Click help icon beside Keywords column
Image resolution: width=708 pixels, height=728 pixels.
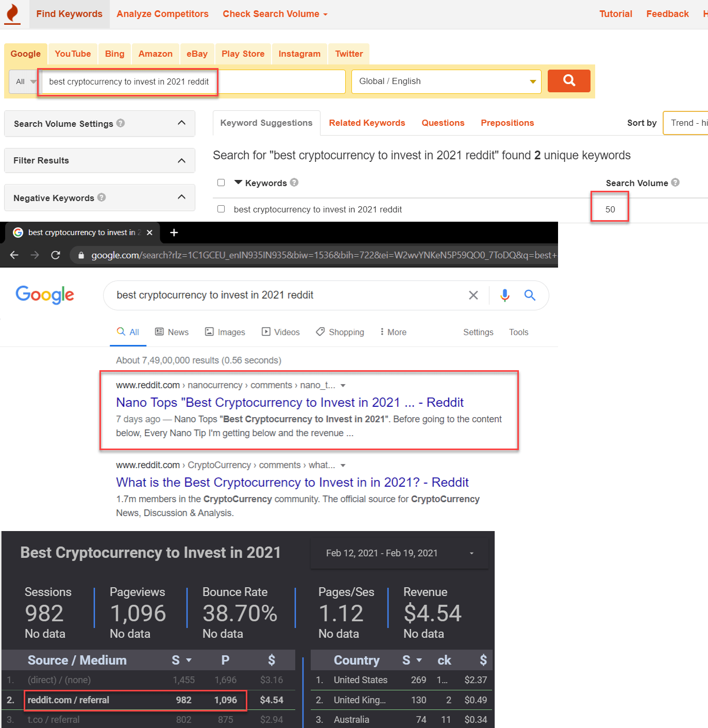tap(294, 183)
